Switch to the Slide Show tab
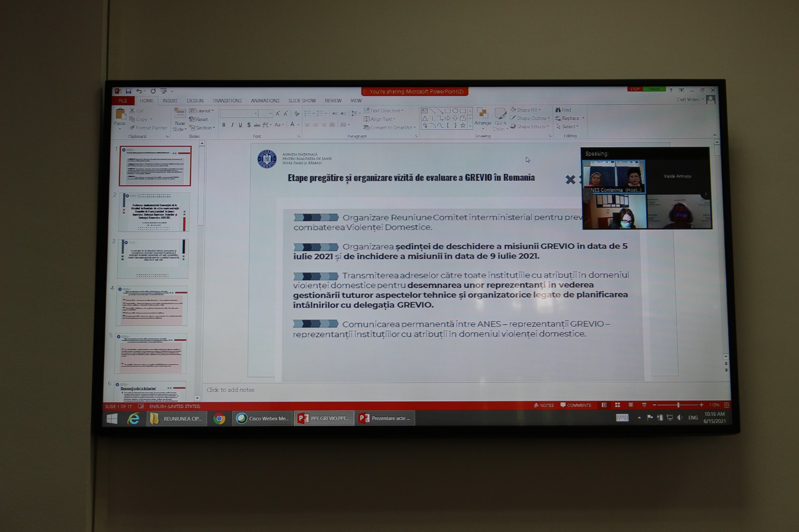799x532 pixels. pos(302,101)
